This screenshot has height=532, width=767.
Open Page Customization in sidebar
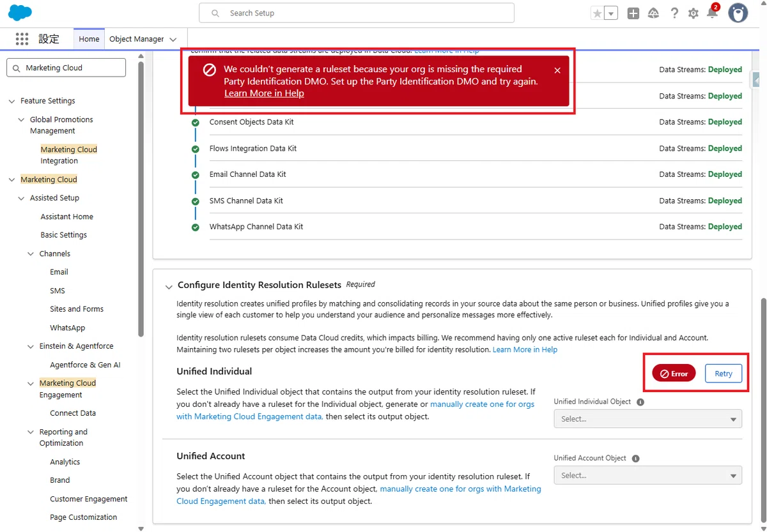pos(84,517)
